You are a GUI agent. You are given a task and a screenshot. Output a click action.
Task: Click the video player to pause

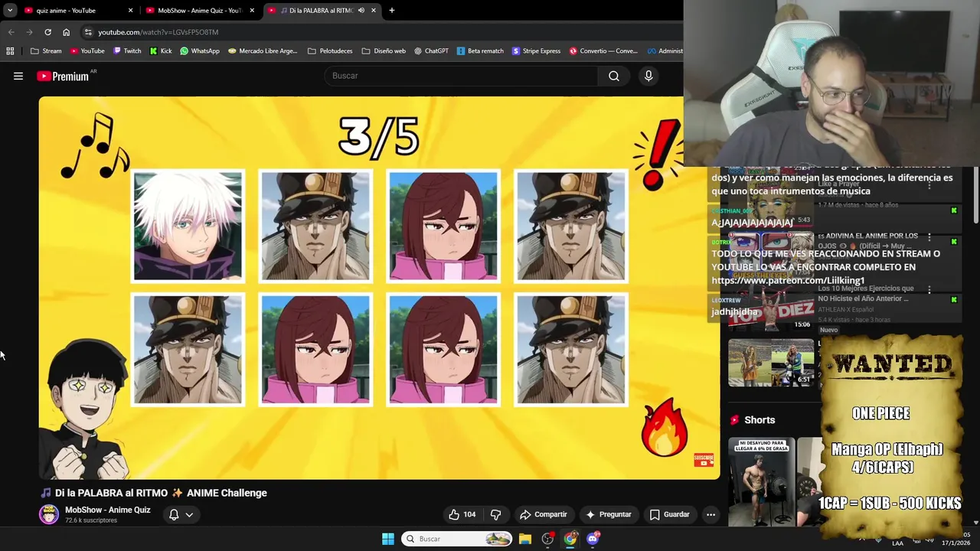(379, 287)
